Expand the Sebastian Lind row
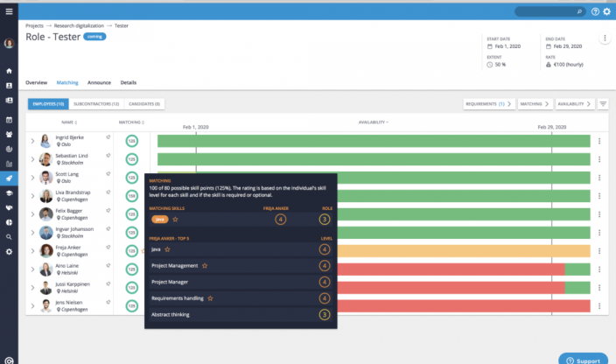Screen dimensions: 616x364 coord(33,159)
